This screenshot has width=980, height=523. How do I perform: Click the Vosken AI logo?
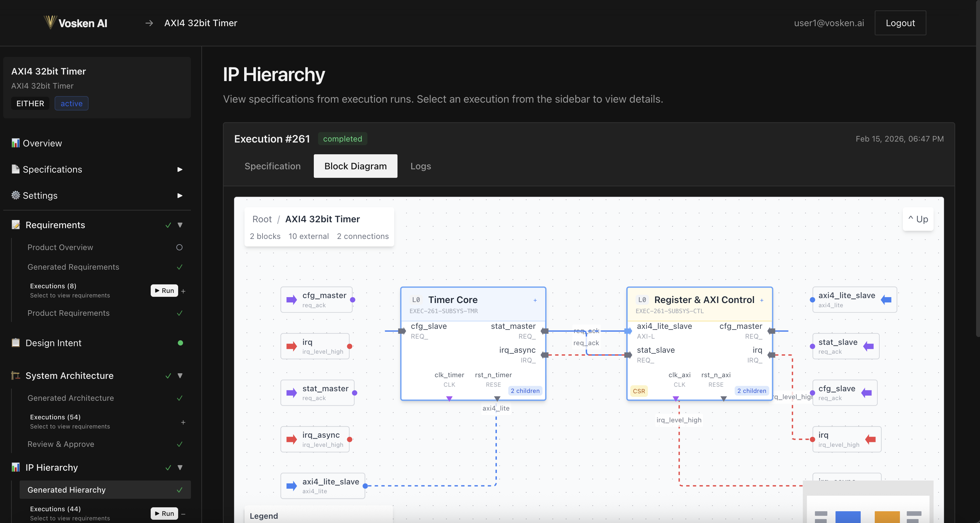coord(75,23)
